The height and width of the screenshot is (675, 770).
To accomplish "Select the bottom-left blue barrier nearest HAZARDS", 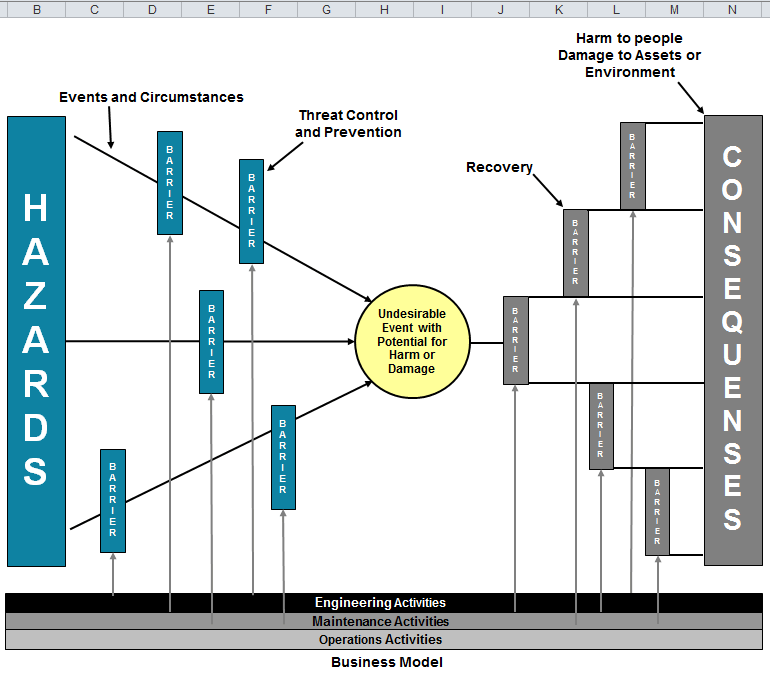I will point(113,501).
